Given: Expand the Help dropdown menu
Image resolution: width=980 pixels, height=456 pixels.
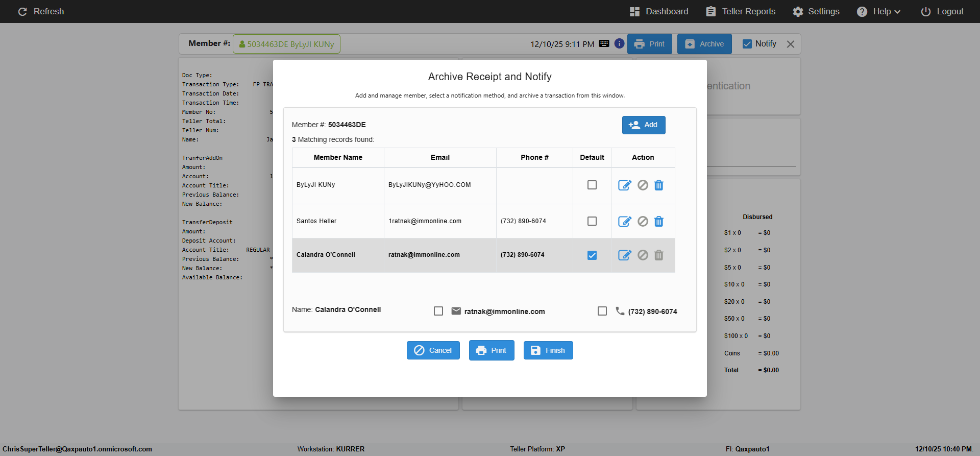Looking at the screenshot, I should 878,12.
